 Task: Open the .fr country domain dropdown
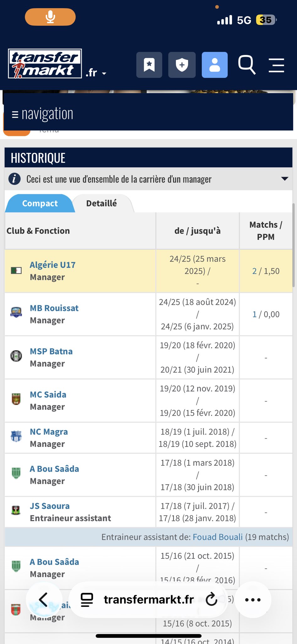(x=96, y=73)
